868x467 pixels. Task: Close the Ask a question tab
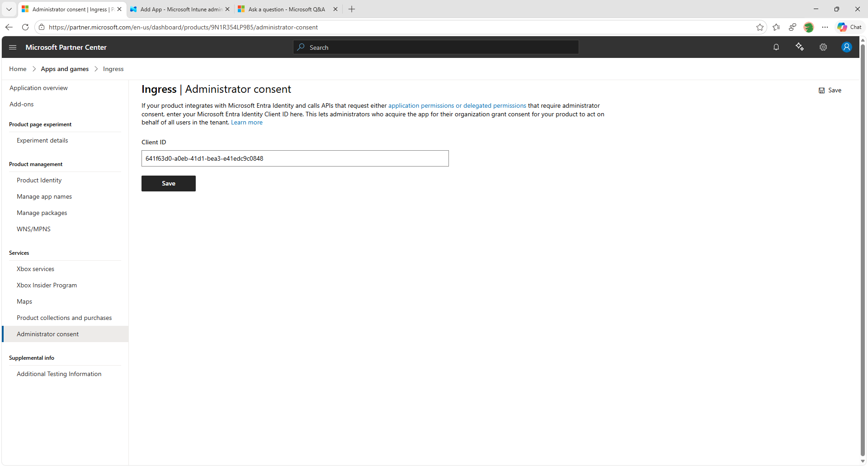[335, 9]
